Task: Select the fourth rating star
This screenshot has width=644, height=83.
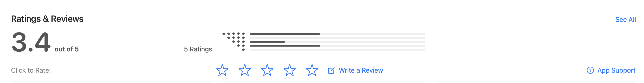Action: pyautogui.click(x=289, y=70)
